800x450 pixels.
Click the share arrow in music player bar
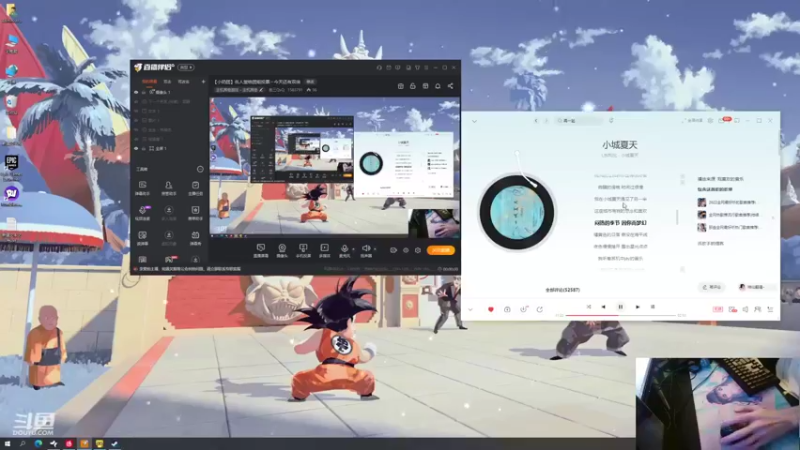click(x=539, y=309)
